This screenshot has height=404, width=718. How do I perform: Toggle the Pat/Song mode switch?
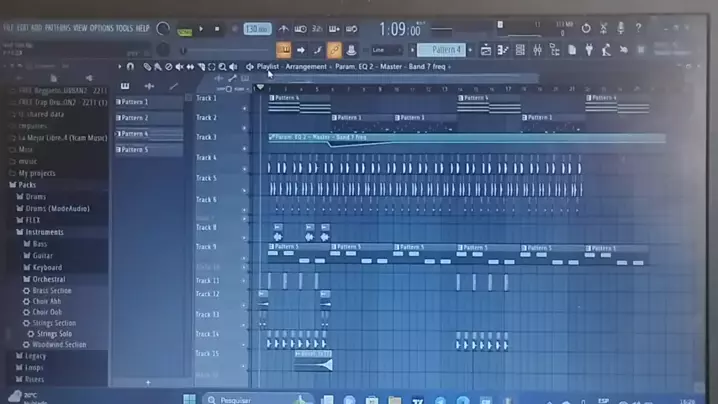(x=185, y=30)
